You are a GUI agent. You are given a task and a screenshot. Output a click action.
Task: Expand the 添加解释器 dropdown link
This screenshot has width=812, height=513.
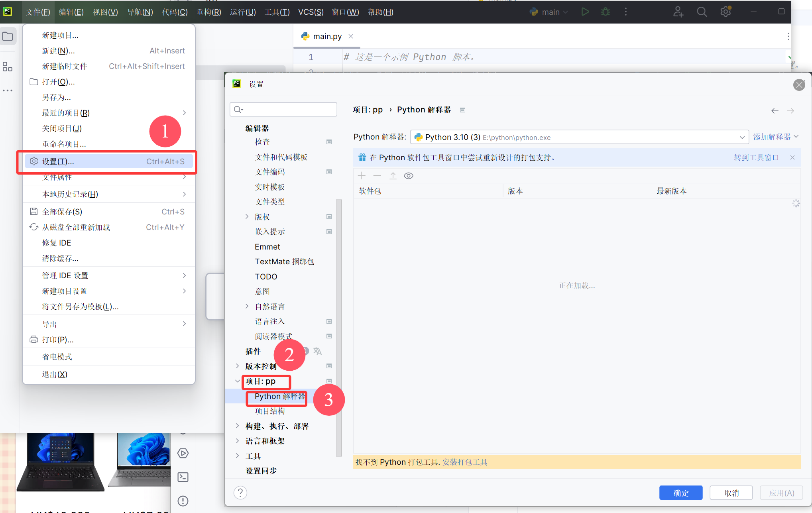coord(775,137)
